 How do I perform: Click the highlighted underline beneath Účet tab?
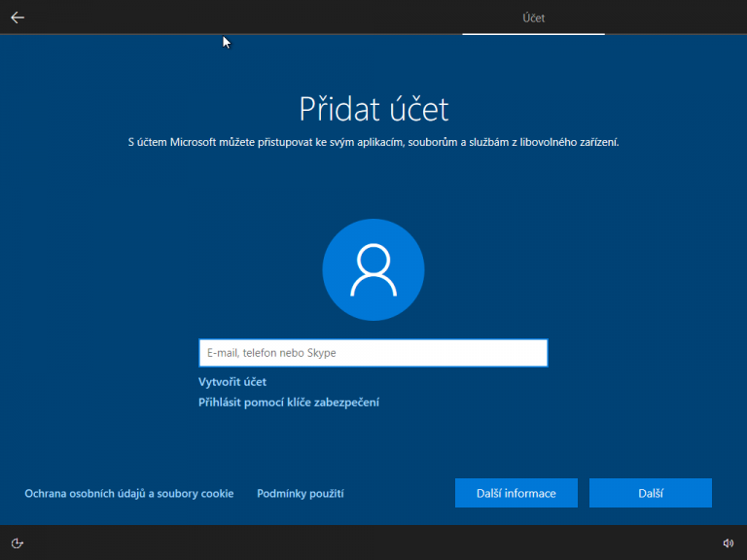tap(533, 33)
